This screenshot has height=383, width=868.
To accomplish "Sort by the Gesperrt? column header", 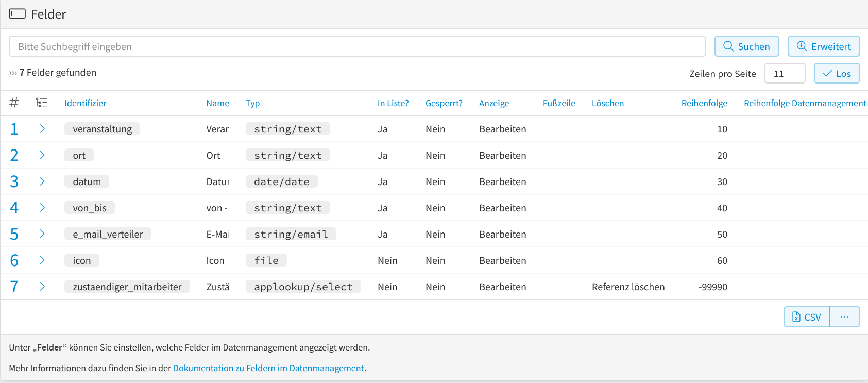I will [444, 103].
